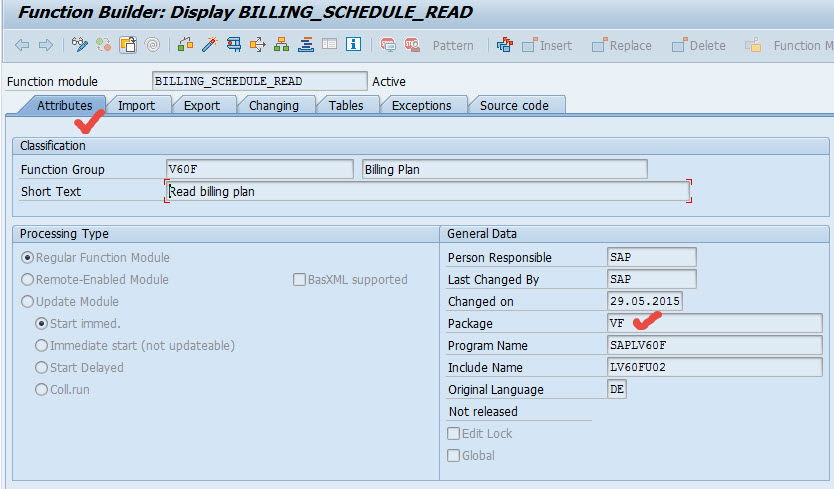Viewport: 834px width, 489px height.
Task: Toggle full screen layout icon
Action: (x=330, y=45)
